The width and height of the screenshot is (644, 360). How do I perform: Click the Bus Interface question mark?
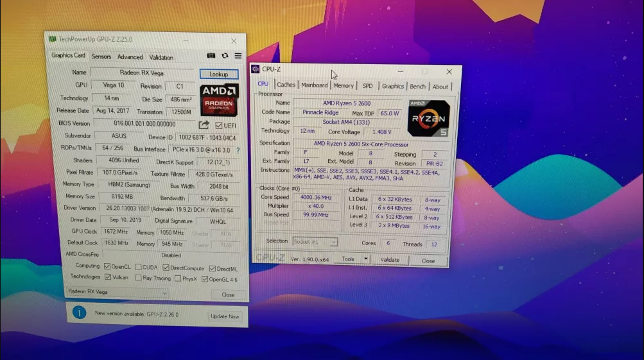click(238, 150)
